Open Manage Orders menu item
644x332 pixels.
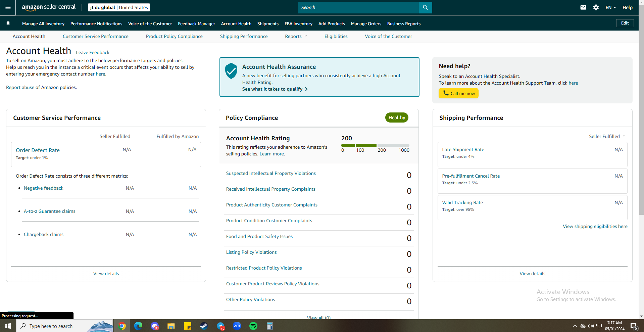(x=366, y=23)
